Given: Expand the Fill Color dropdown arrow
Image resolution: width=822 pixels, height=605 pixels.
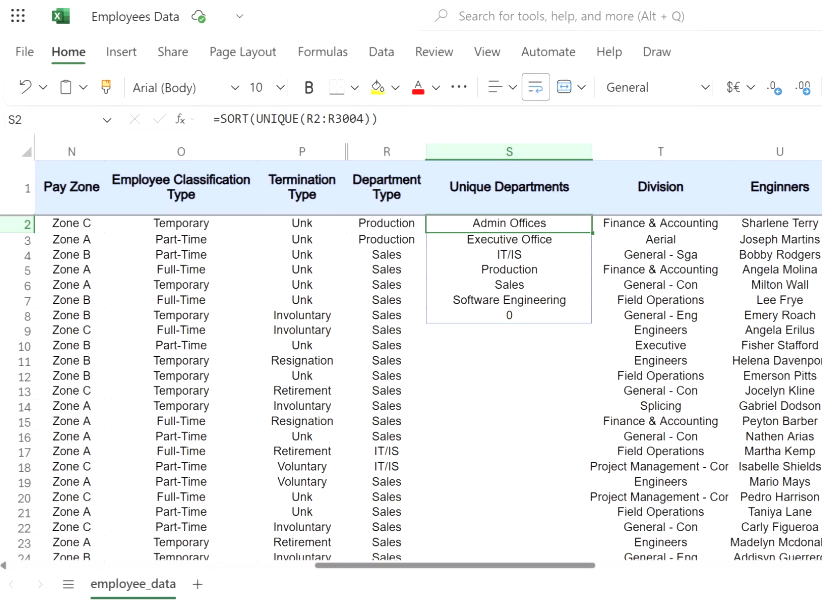Looking at the screenshot, I should coord(395,88).
